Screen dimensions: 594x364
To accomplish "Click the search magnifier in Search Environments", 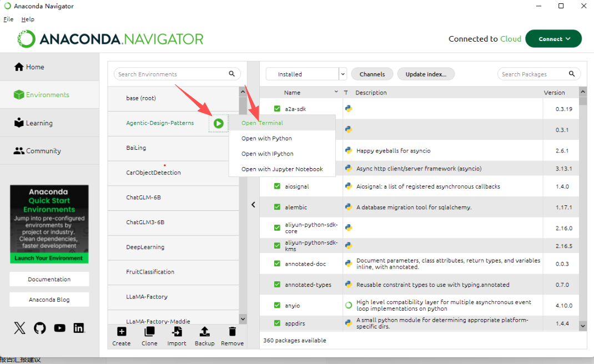I will pos(232,74).
